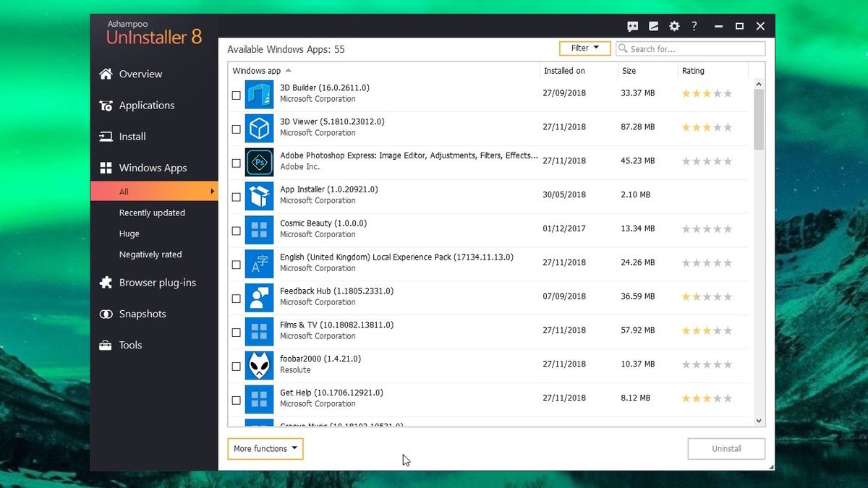Click the 87.28 MB size value

638,127
